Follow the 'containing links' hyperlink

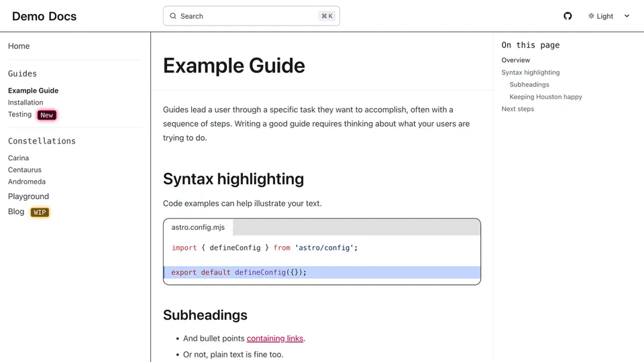coord(275,339)
